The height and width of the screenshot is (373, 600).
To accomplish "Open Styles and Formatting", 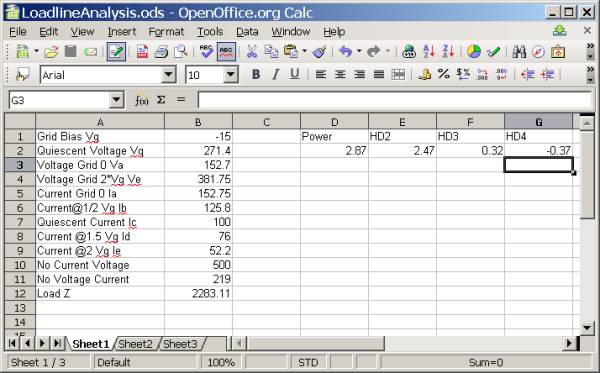I will [22, 75].
